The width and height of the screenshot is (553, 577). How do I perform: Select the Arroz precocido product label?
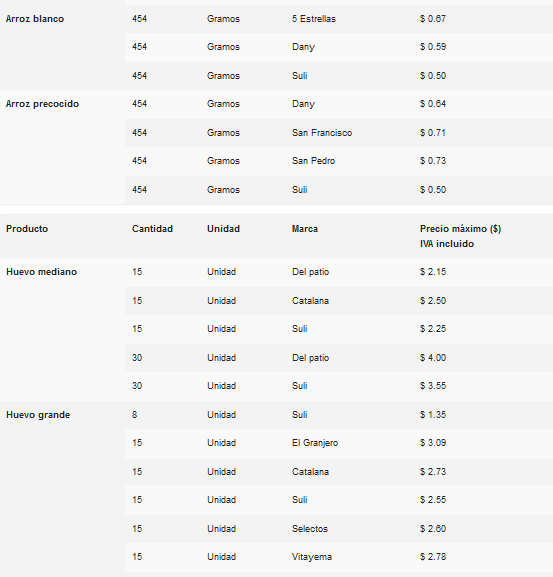click(x=42, y=104)
